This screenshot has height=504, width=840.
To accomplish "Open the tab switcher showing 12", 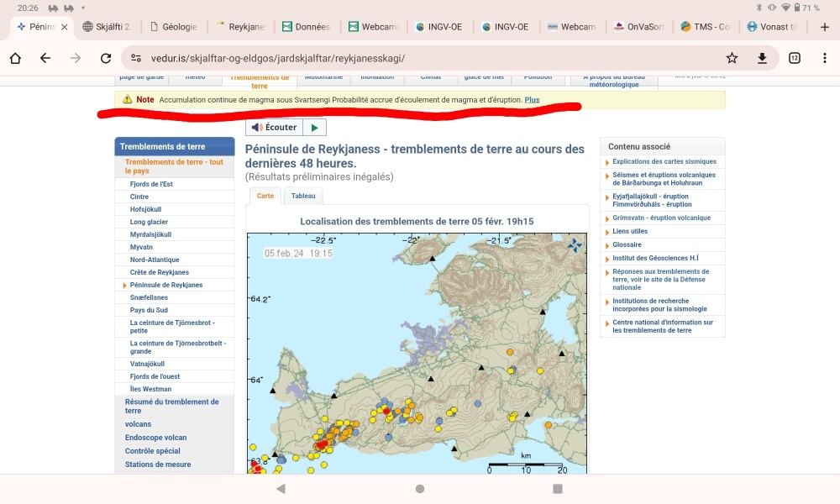I will (x=794, y=58).
